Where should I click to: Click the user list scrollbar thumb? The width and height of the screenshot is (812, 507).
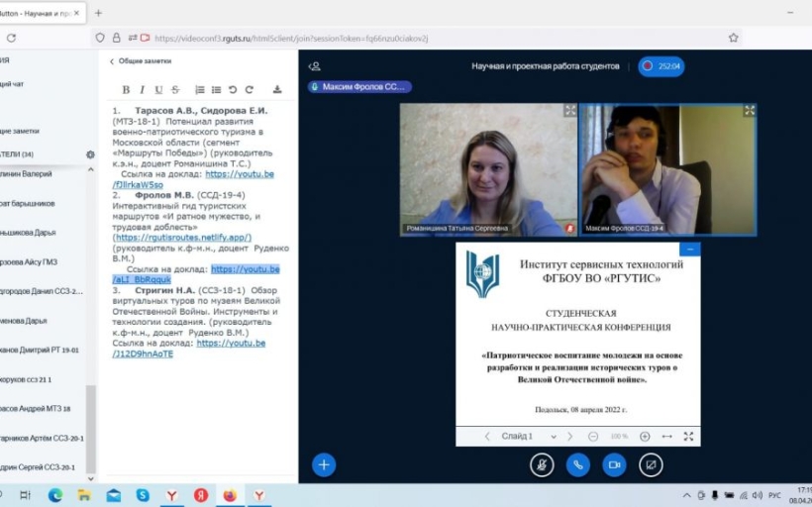pyautogui.click(x=91, y=429)
